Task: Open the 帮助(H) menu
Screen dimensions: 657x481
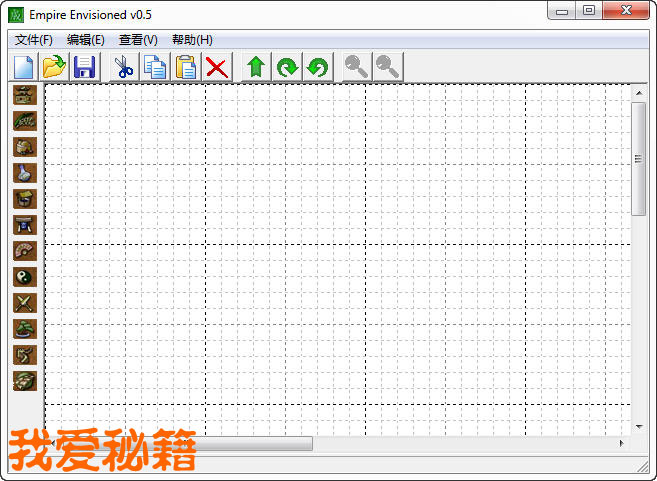Action: (x=192, y=40)
